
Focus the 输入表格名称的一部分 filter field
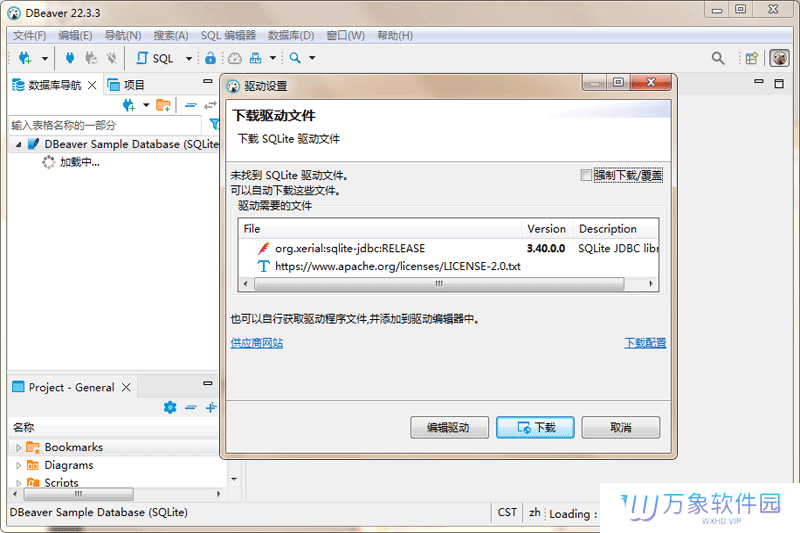coord(105,125)
